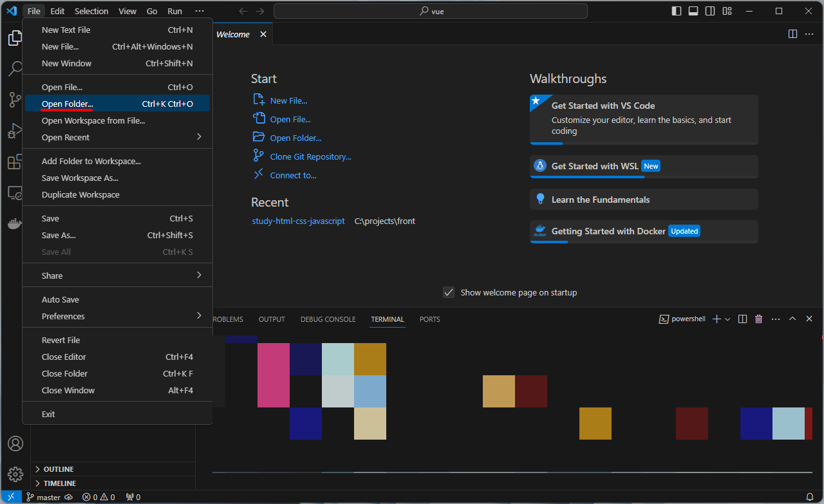Open the Getting Started with Docker walkthrough
824x504 pixels.
tap(644, 231)
